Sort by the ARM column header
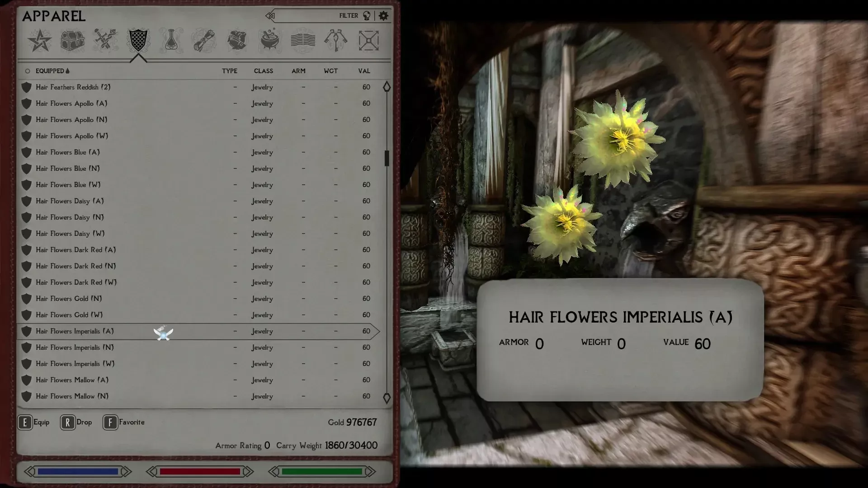 point(298,71)
